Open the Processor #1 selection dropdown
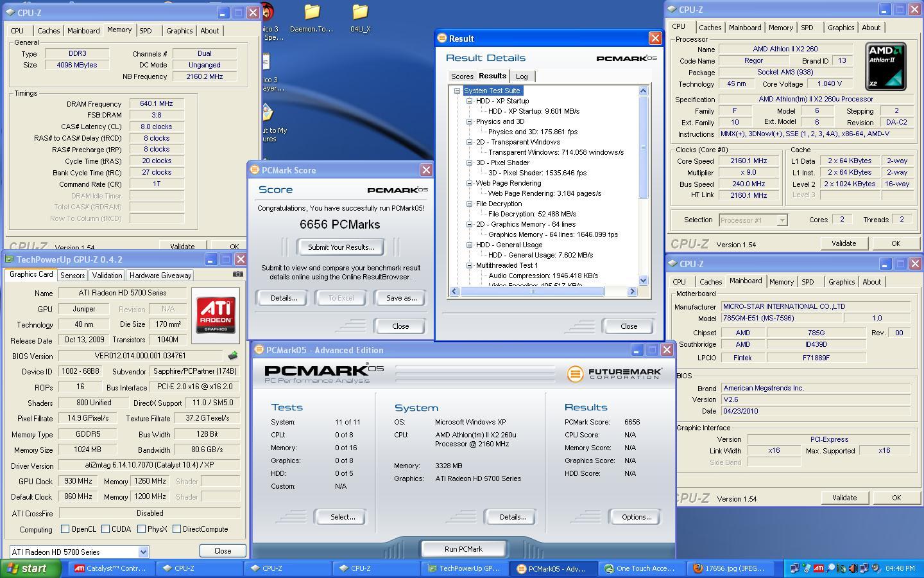Viewport: 924px width, 578px height. click(x=782, y=220)
